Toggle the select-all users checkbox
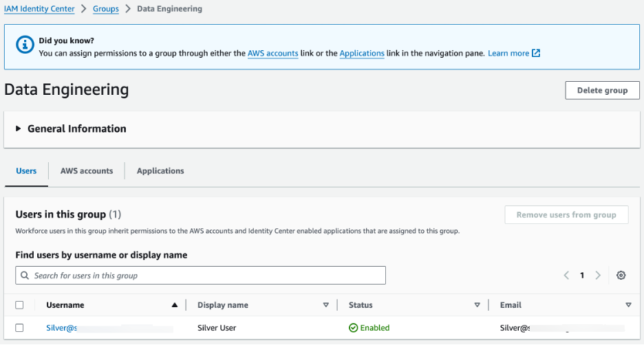The image size is (644, 345). [19, 305]
